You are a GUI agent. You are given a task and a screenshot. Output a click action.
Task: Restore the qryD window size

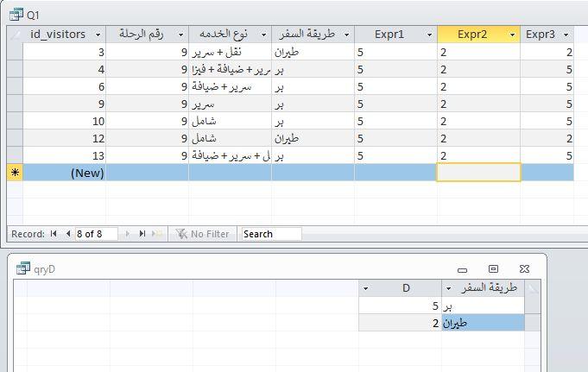[x=493, y=268]
